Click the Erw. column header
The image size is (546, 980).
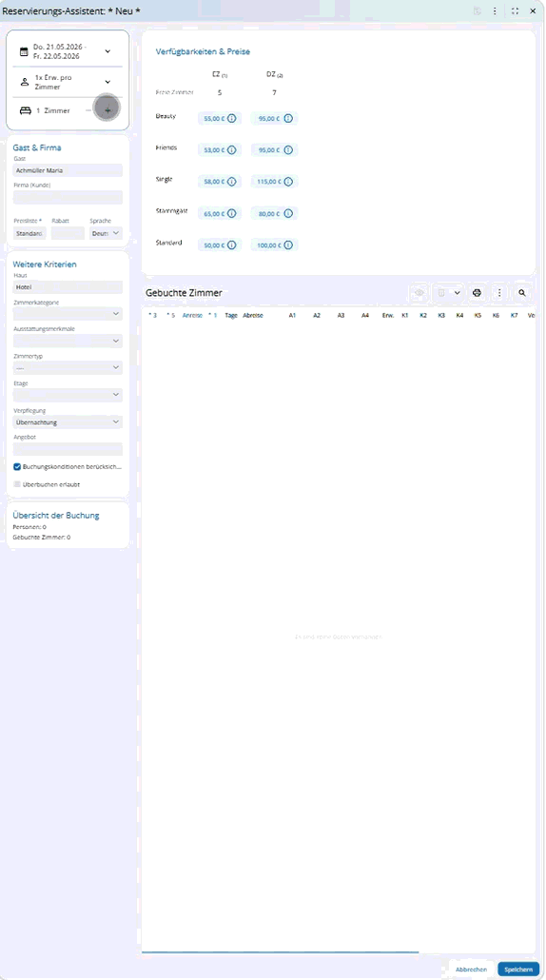[x=388, y=316]
